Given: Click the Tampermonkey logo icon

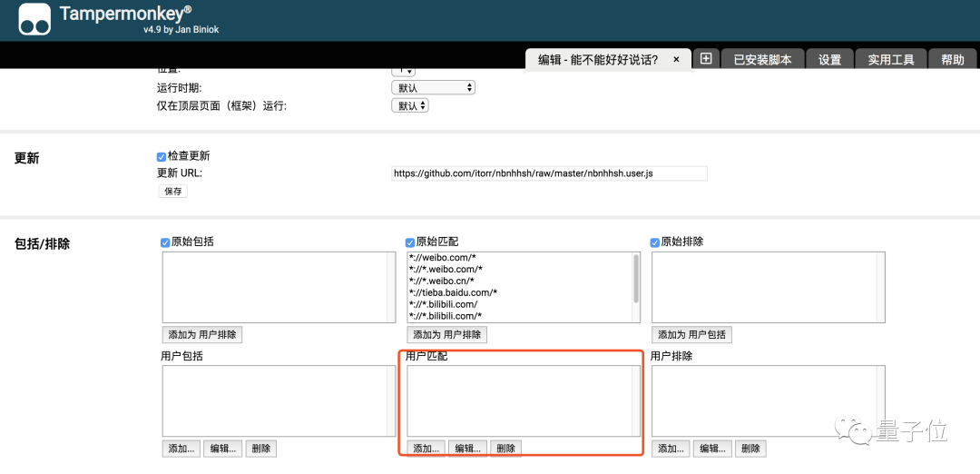Looking at the screenshot, I should click(x=34, y=19).
